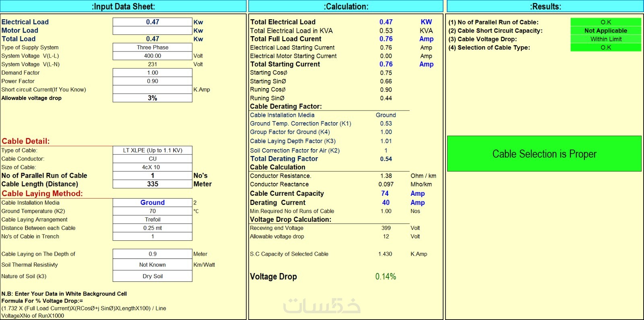Click the Receiving end Voltage 399 value
The image size is (644, 320).
pyautogui.click(x=386, y=228)
